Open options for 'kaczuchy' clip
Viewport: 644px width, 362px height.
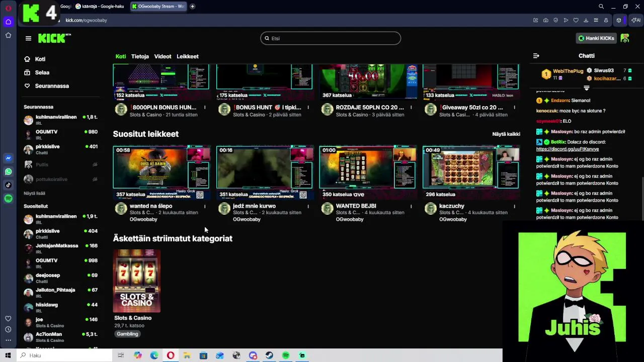[x=514, y=206]
